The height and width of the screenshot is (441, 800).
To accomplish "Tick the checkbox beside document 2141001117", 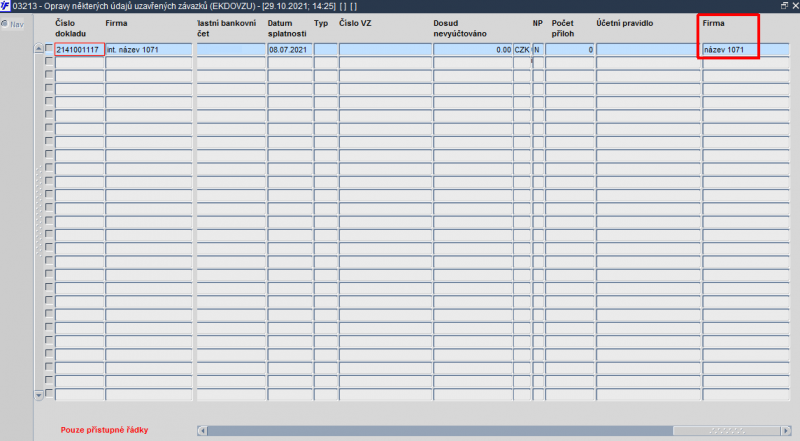I will pyautogui.click(x=49, y=48).
